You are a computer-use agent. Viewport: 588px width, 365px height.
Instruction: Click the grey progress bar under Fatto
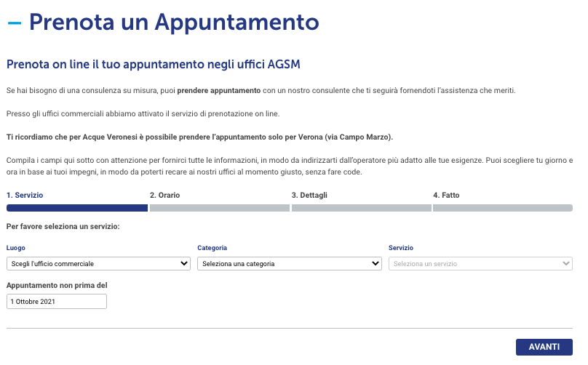click(x=503, y=208)
